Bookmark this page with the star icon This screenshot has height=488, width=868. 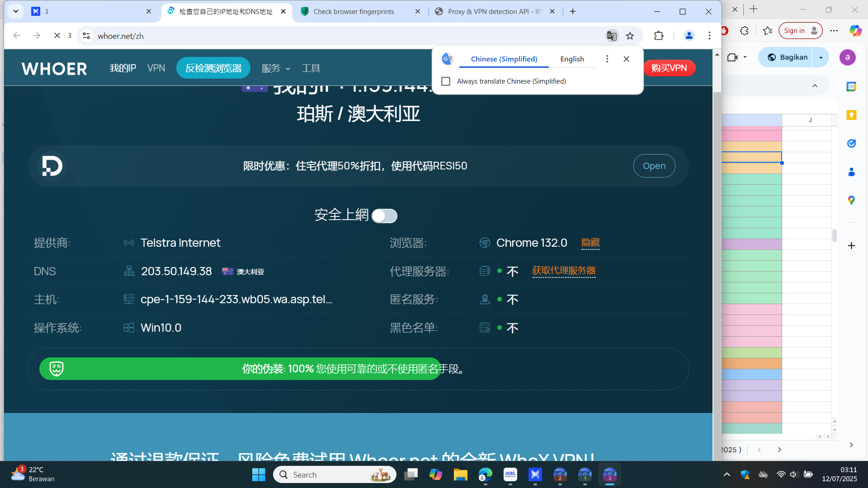tap(630, 36)
